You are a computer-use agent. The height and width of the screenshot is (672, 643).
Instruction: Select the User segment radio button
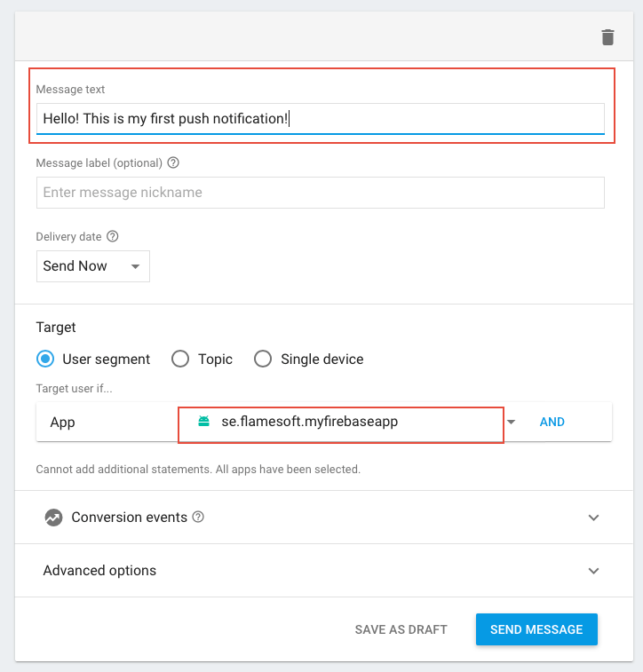click(x=45, y=360)
